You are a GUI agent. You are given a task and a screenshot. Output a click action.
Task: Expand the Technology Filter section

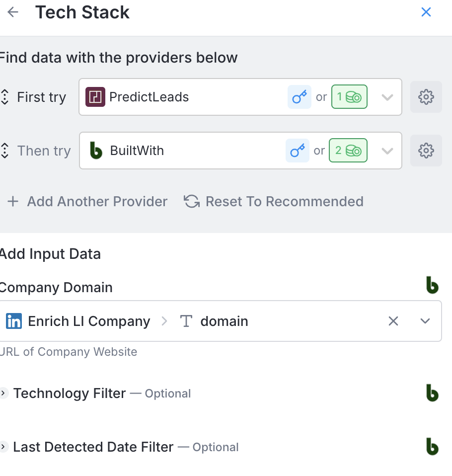click(x=4, y=393)
